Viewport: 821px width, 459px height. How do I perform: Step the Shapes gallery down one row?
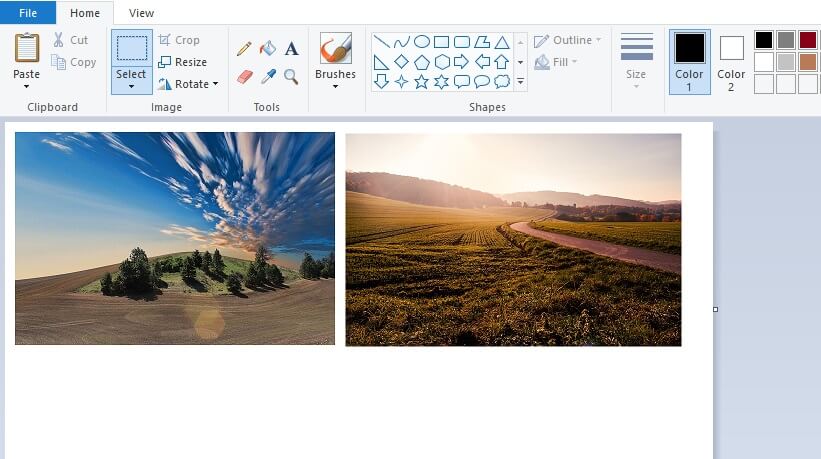(520, 62)
